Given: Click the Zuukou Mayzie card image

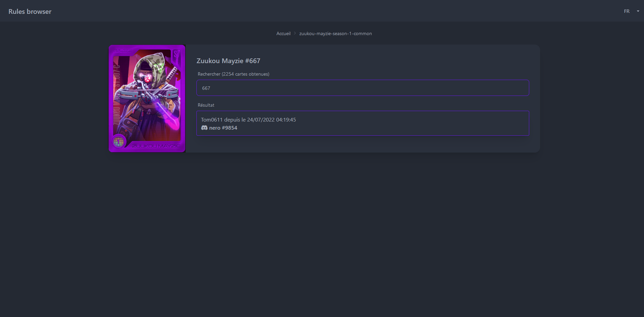Looking at the screenshot, I should click(x=147, y=99).
